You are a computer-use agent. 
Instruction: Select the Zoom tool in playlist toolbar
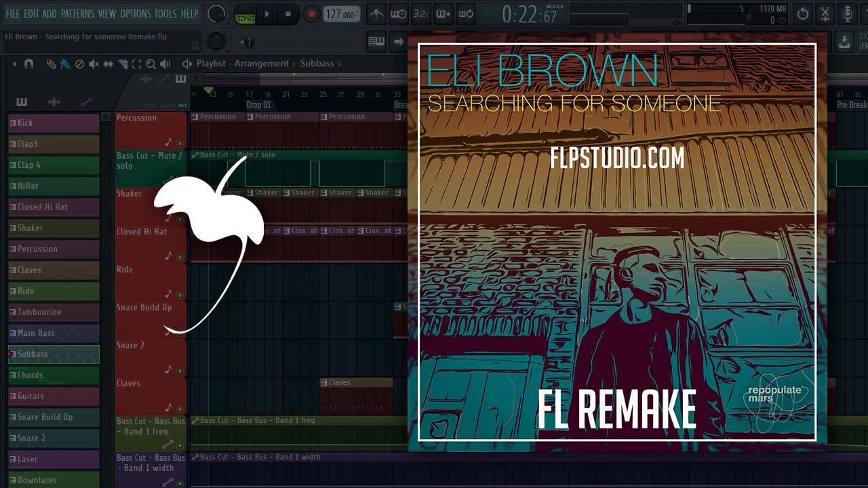tap(151, 64)
